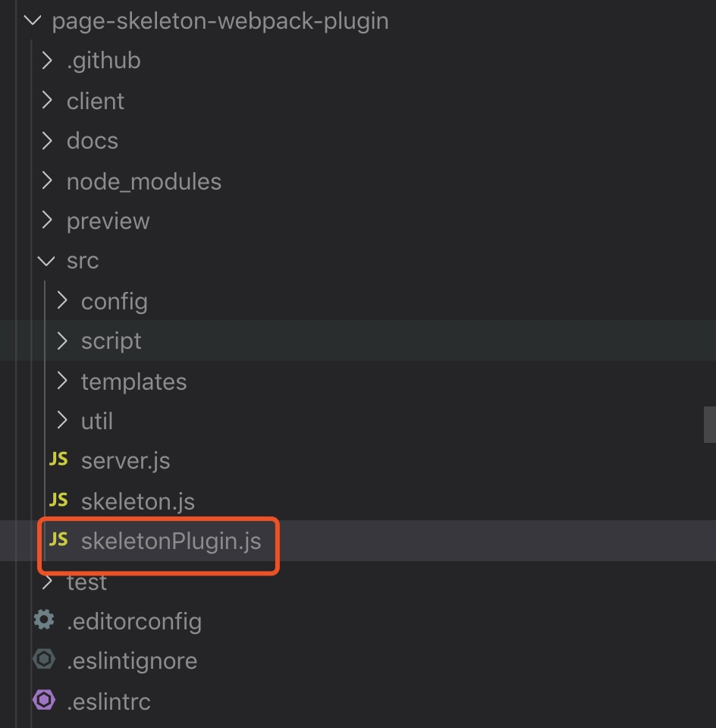Screen dimensions: 716x728
Task: Collapse the page-skeleton-webpack-plugin root folder
Action: tap(33, 20)
